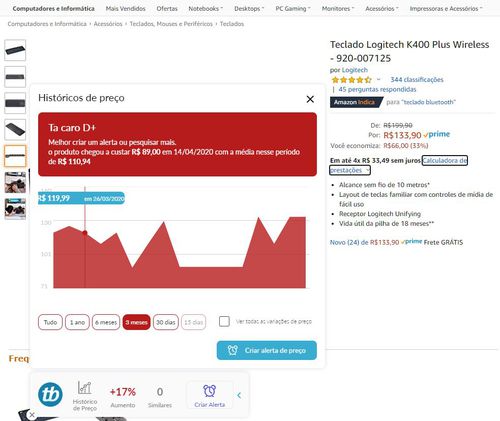Screen dimensions: 500x421
Task: Click the tb extension logo icon
Action: (x=50, y=395)
